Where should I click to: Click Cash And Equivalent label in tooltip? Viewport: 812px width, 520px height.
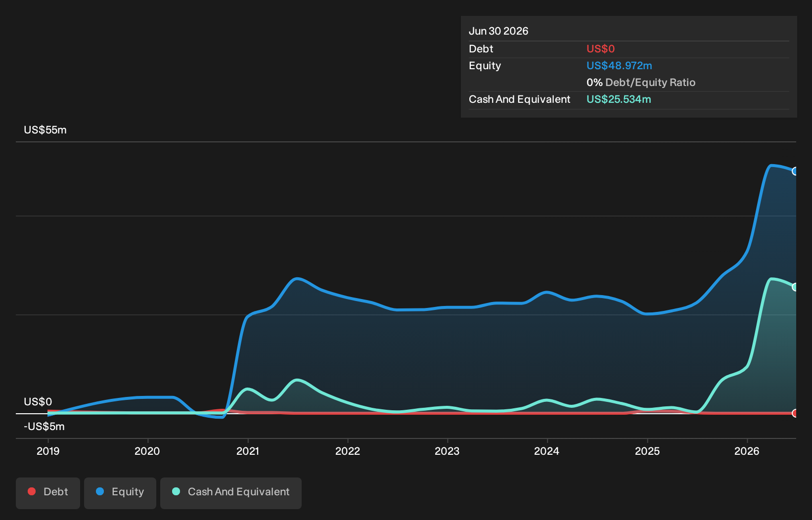[x=519, y=99]
